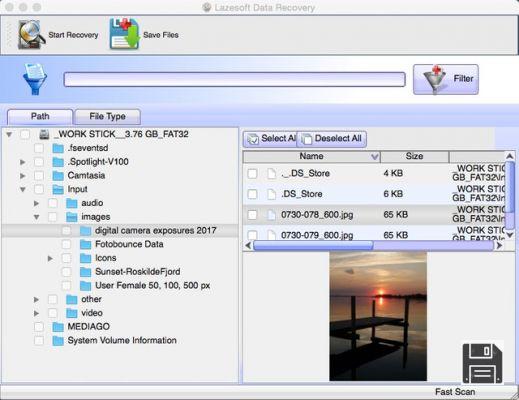Sort by the Name column header

(x=311, y=156)
